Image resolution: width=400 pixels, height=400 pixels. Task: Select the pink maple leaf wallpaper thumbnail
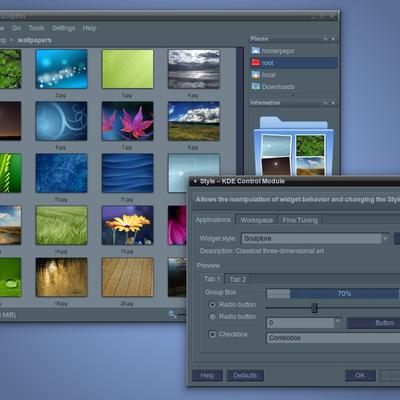click(128, 121)
